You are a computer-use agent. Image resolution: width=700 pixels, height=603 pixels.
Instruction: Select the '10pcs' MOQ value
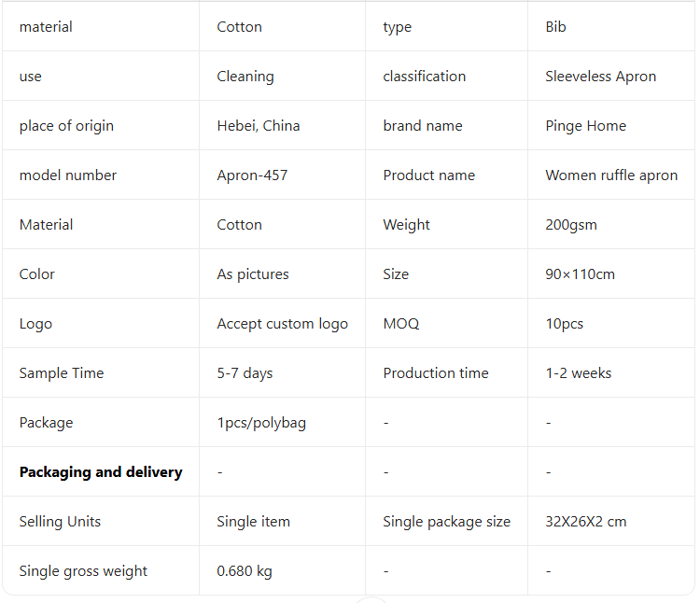coord(564,324)
